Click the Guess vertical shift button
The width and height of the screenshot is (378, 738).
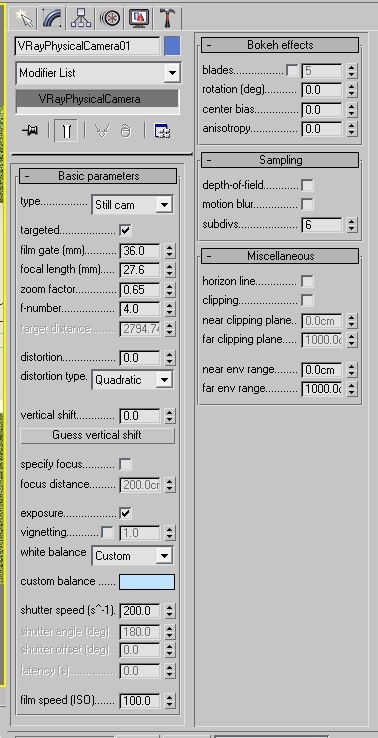click(97, 435)
